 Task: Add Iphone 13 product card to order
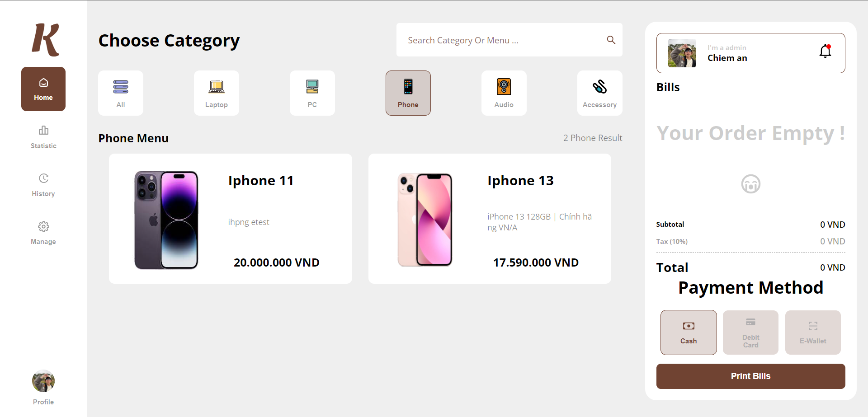point(490,219)
